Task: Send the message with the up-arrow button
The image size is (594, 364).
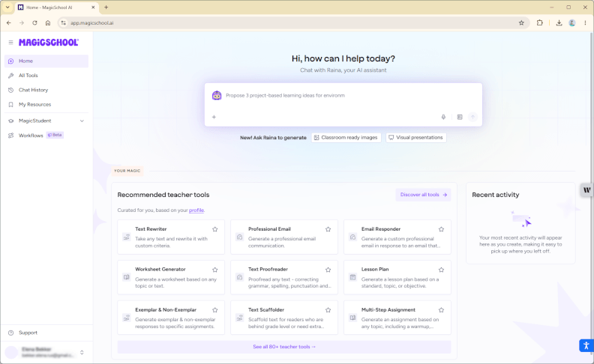Action: pos(472,118)
